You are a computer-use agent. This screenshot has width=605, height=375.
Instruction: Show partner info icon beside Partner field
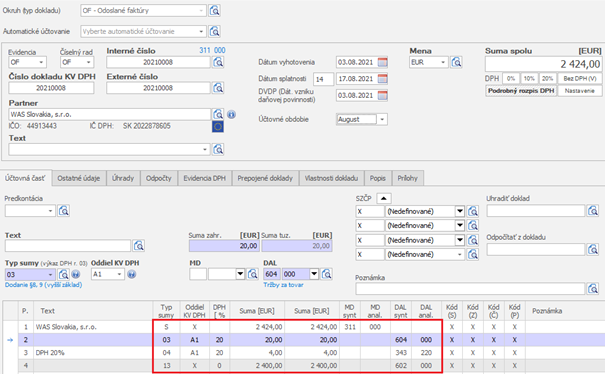click(231, 115)
